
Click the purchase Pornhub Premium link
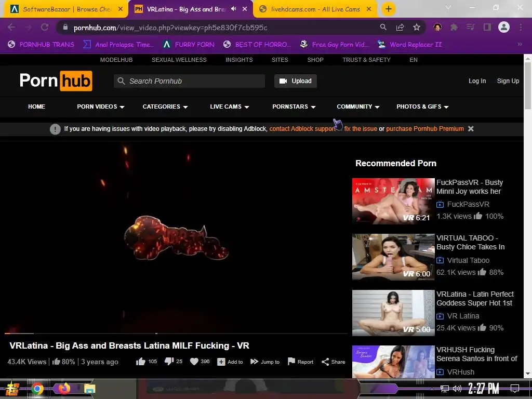pyautogui.click(x=425, y=129)
